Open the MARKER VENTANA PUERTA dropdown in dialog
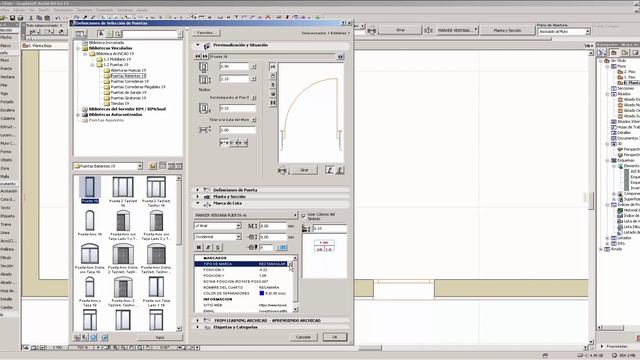 245,215
